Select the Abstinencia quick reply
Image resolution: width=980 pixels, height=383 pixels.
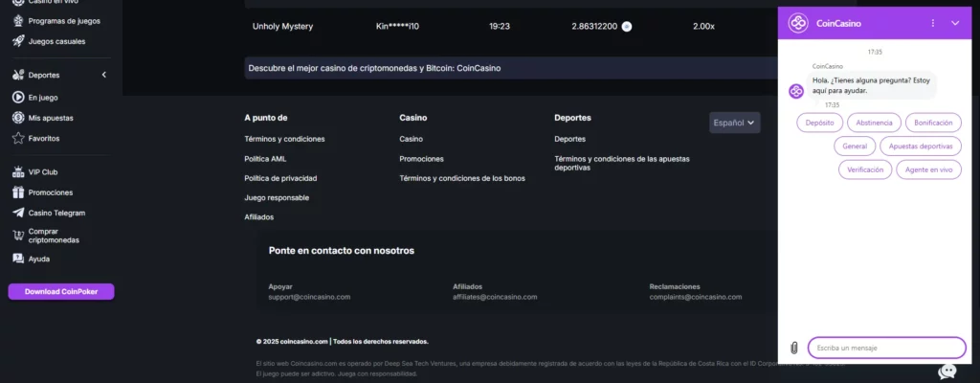[x=874, y=123]
